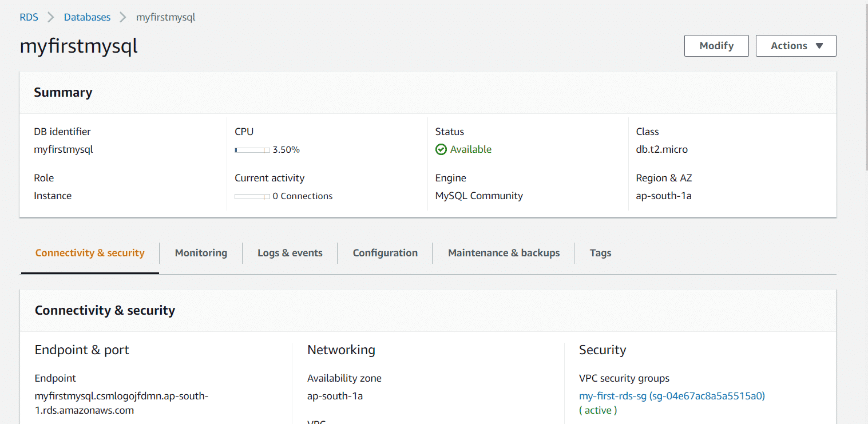Click the Modify button
Viewport: 868px width, 424px height.
point(716,46)
